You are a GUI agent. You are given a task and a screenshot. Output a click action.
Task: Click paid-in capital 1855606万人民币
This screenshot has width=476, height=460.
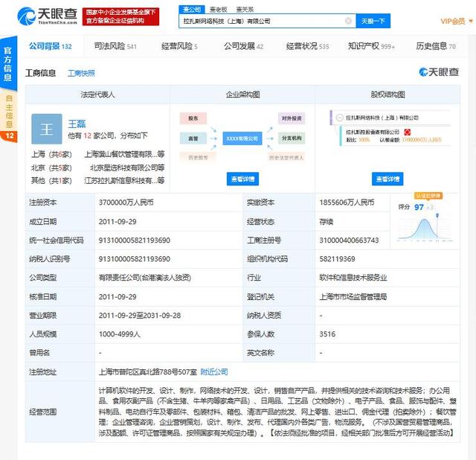tap(347, 202)
